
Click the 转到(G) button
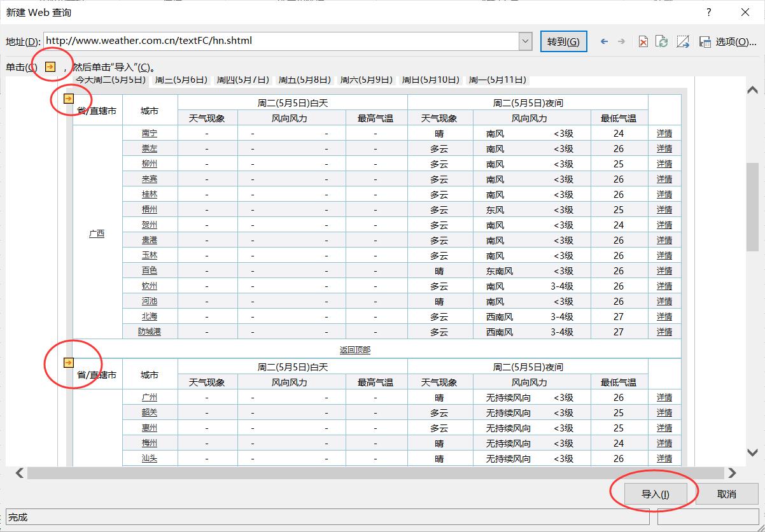pyautogui.click(x=563, y=41)
